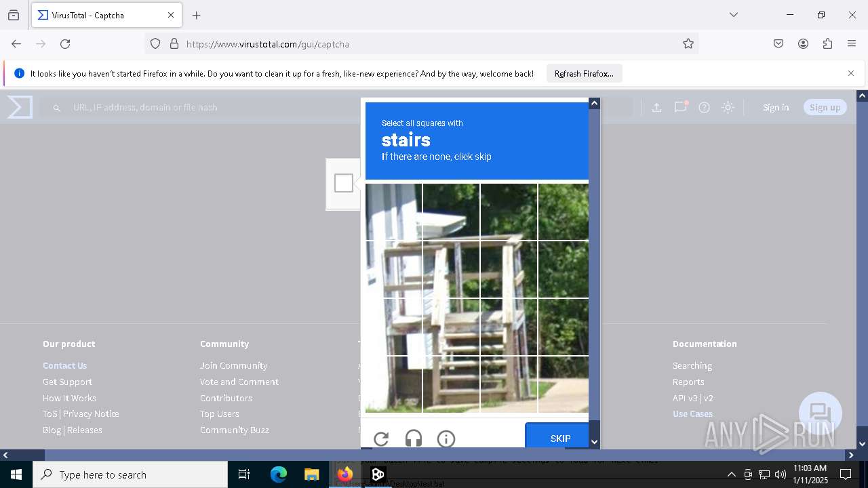Open the Extensions puzzle icon
Viewport: 868px width, 488px height.
tap(827, 43)
